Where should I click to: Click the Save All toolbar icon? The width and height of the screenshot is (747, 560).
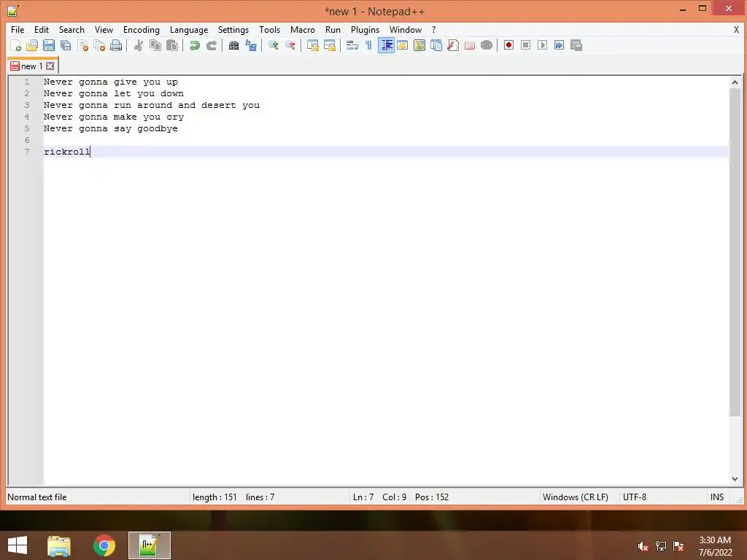click(x=65, y=45)
